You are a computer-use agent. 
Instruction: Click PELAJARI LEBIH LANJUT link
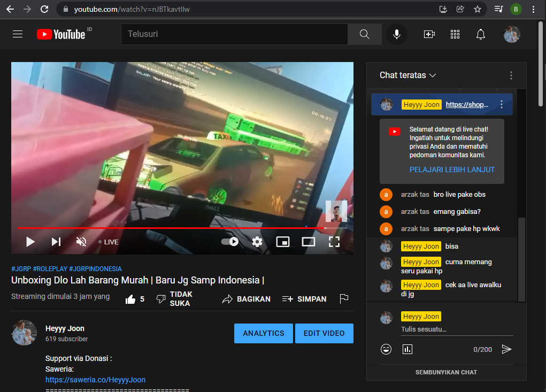pos(452,170)
